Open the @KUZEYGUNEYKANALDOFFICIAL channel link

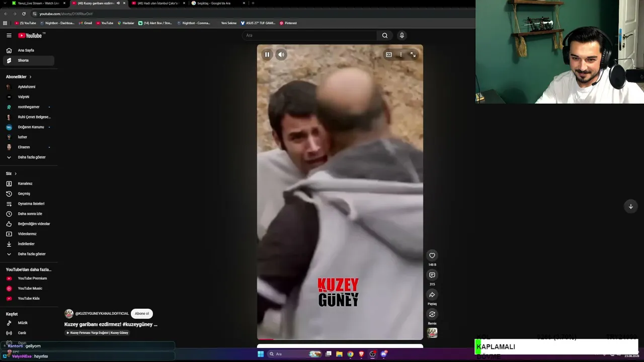pos(102,314)
